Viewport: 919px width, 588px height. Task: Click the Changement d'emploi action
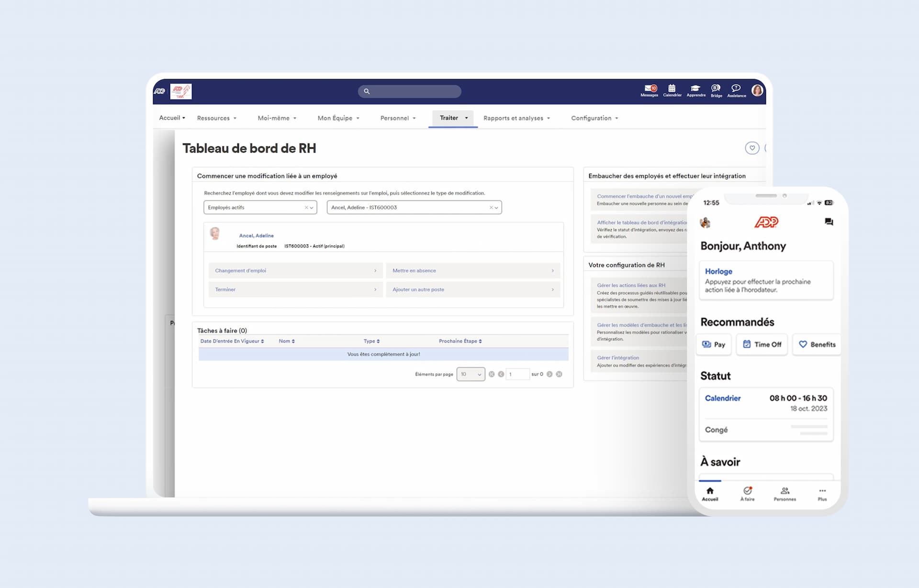295,270
